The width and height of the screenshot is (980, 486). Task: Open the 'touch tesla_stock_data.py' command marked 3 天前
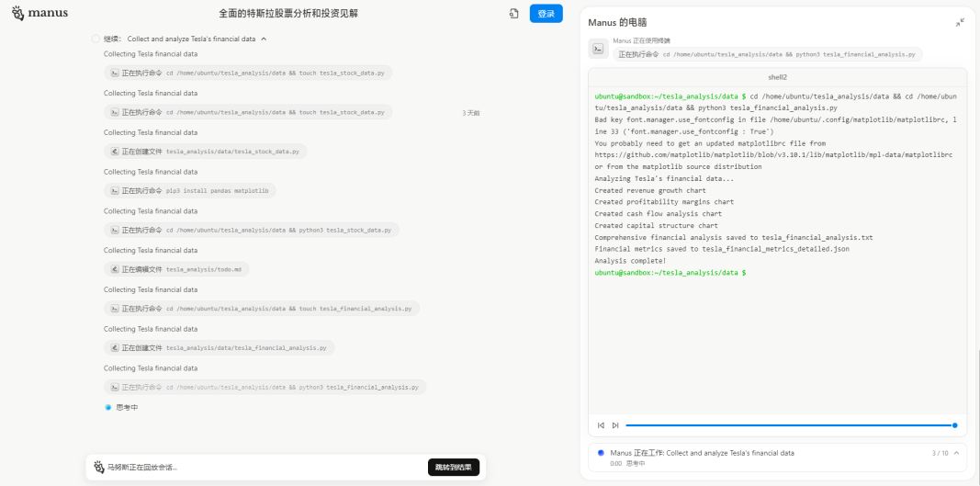[248, 112]
